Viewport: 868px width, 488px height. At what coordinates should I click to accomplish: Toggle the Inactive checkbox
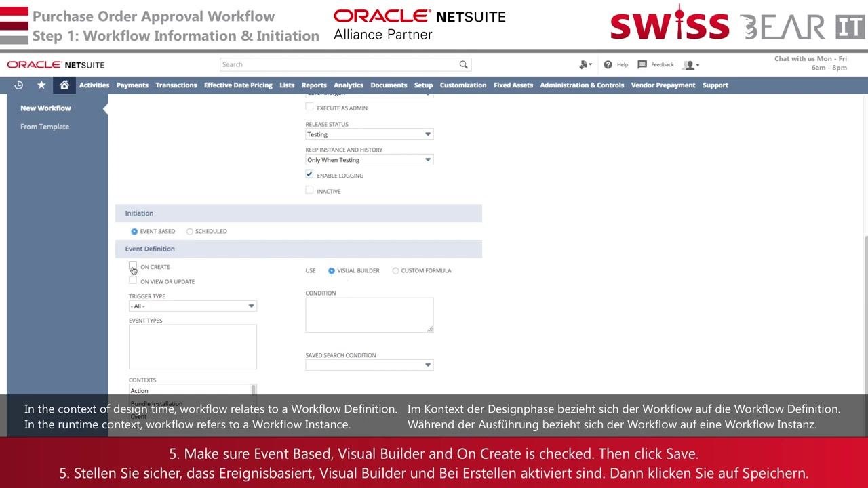[x=309, y=190]
